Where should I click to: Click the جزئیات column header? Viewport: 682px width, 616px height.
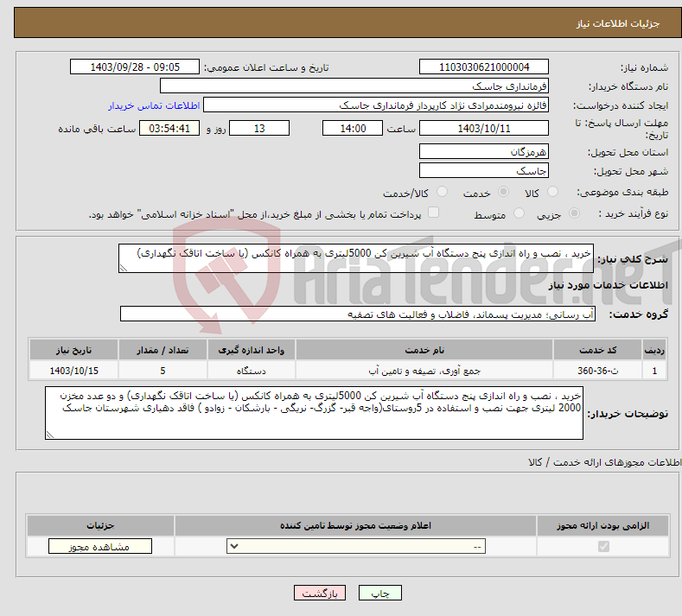click(100, 525)
